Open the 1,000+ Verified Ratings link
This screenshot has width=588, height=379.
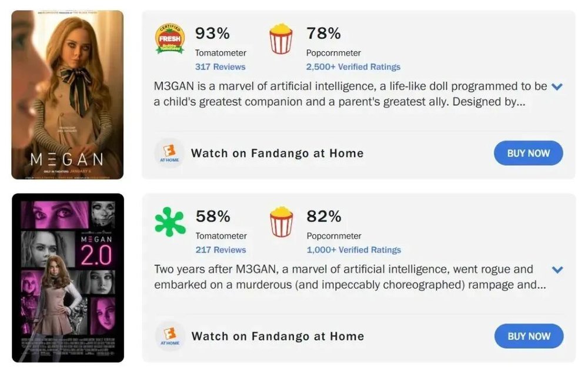(x=353, y=250)
